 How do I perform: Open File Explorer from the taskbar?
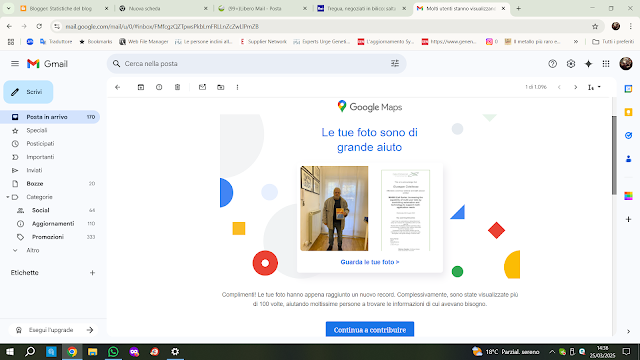(x=93, y=351)
